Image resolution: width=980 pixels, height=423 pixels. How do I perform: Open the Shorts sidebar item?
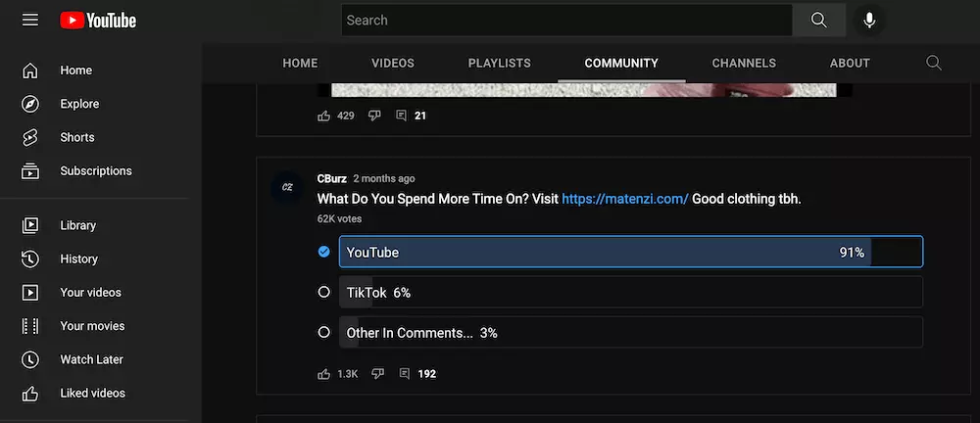coord(76,137)
